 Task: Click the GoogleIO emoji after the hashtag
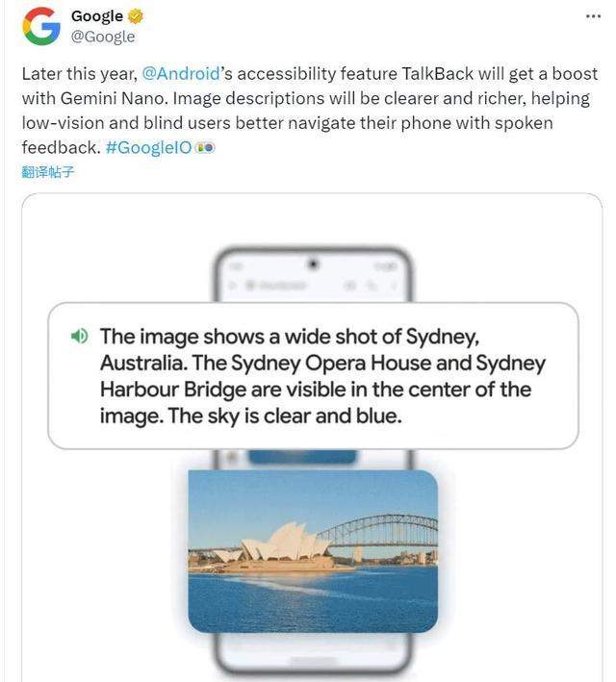pyautogui.click(x=203, y=149)
